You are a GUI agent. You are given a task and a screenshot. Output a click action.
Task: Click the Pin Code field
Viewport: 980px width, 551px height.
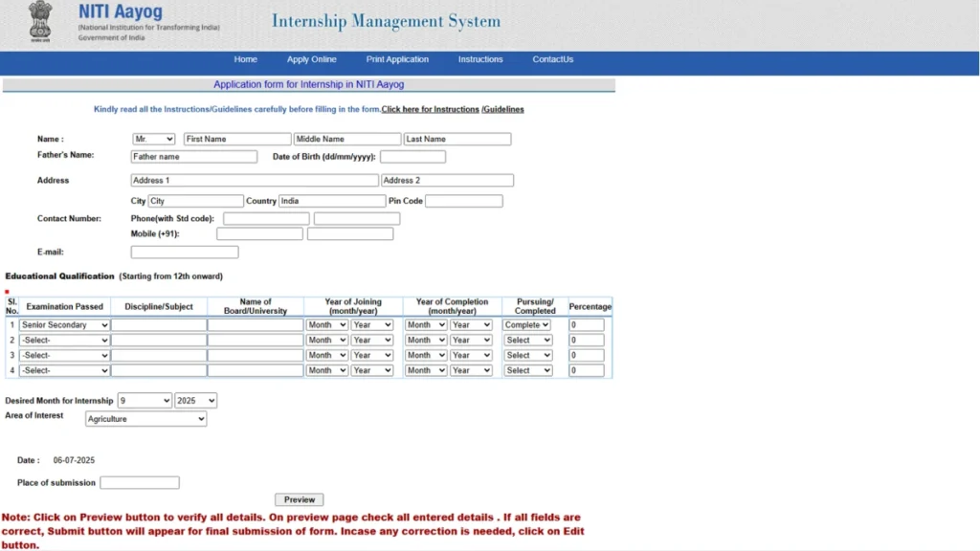(463, 200)
